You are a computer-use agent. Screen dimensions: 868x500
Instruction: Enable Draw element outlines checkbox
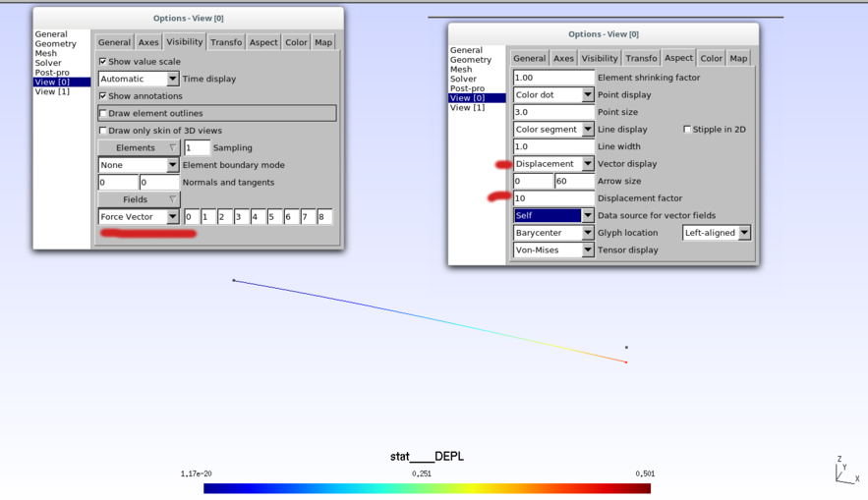pos(103,114)
